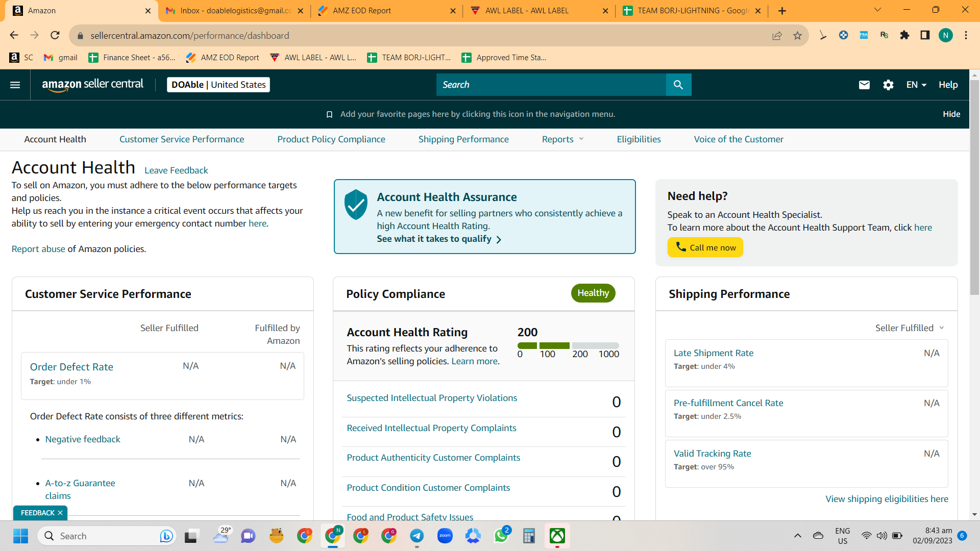
Task: Open the Calculator from the taskbar
Action: point(529,536)
